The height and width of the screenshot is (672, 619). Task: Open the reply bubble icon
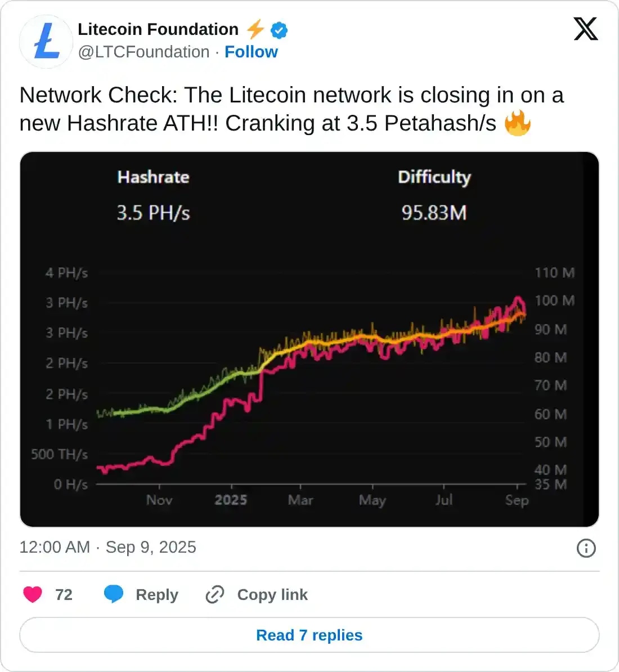coord(114,594)
